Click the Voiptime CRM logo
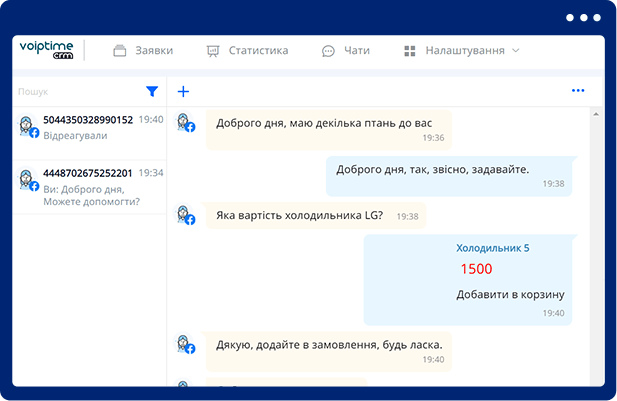The image size is (617, 401). pos(46,50)
